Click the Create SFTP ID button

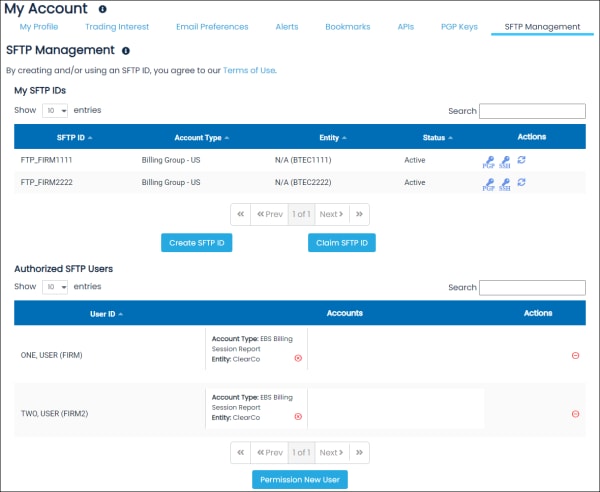tap(196, 243)
